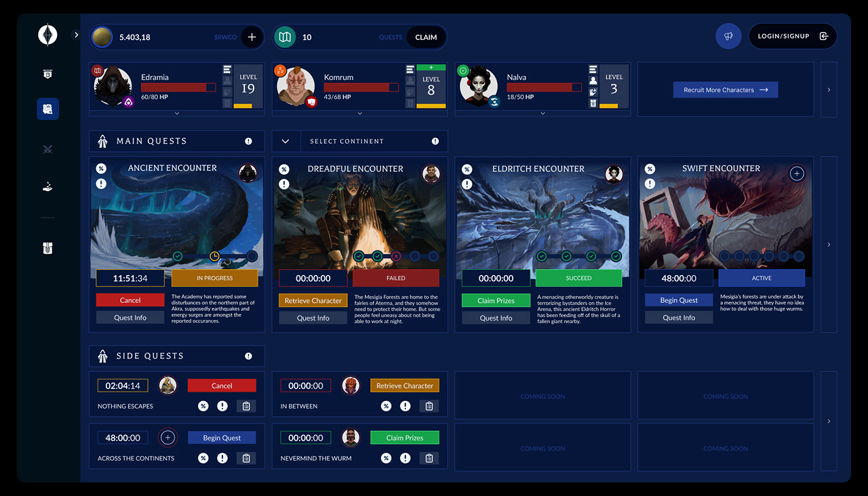
Task: Open the crossed swords battle section in sidebar
Action: (47, 149)
